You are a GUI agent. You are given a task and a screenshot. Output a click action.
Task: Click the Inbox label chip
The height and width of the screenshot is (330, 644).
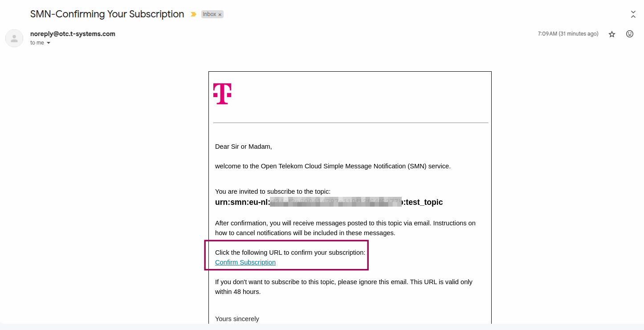tap(209, 14)
